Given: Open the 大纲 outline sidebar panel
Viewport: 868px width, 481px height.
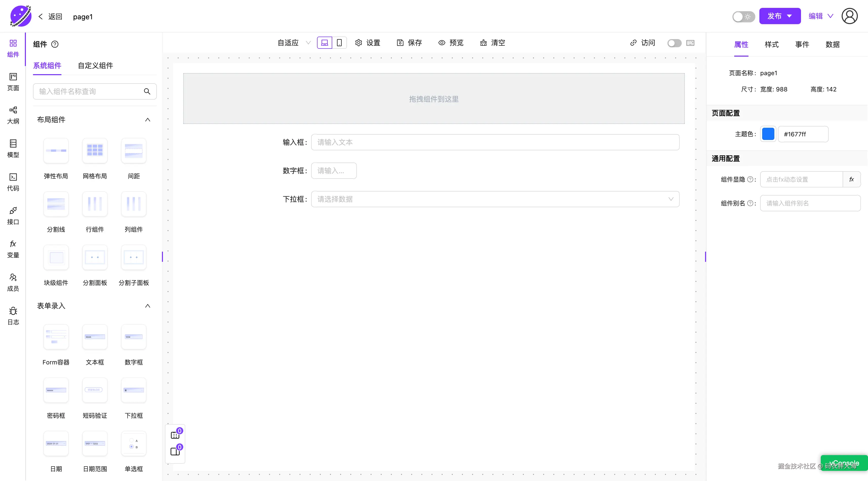Looking at the screenshot, I should tap(13, 115).
